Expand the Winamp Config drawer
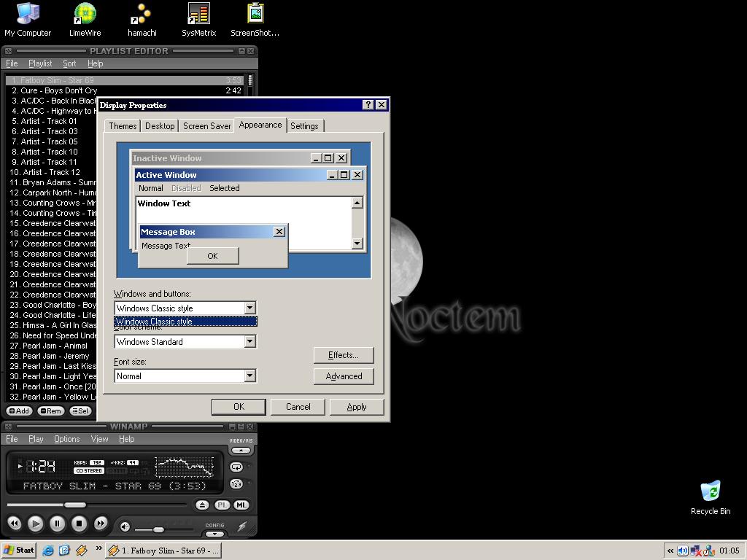Screen dimensions: 747x560 tap(215, 533)
